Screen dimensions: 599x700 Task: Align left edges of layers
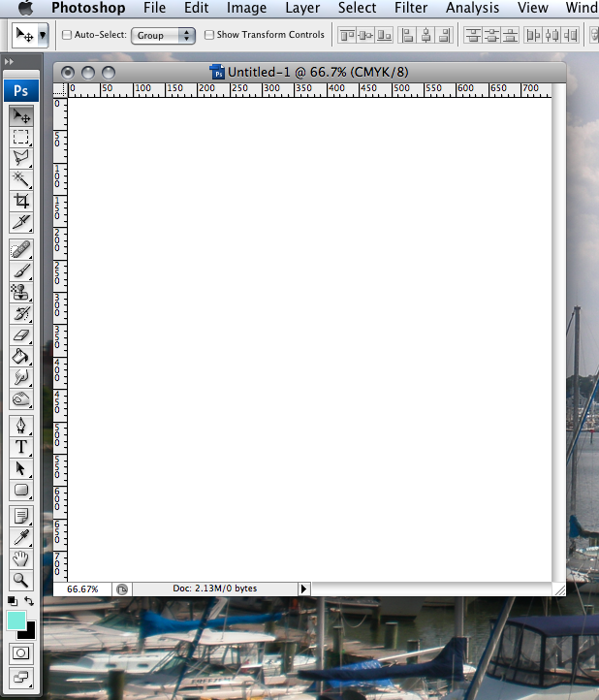click(x=407, y=35)
